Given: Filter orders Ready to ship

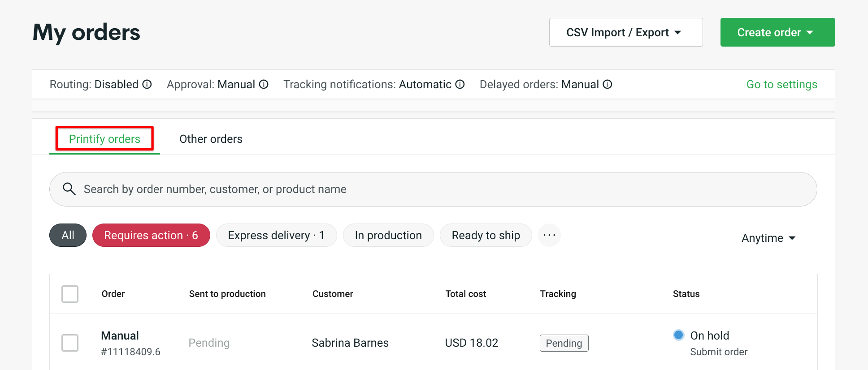Looking at the screenshot, I should pos(486,235).
